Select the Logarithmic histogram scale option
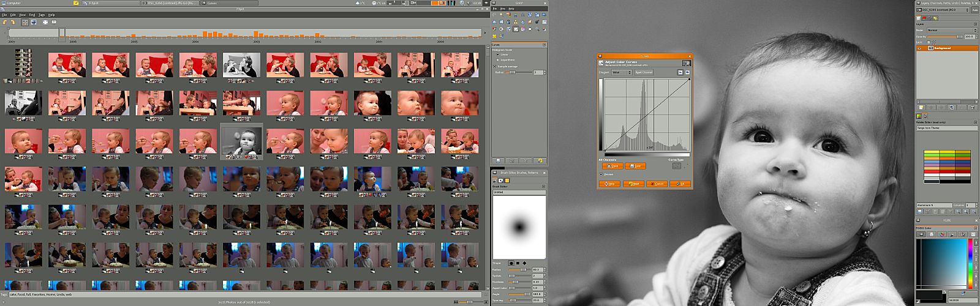Screen dimensions: 980x306 pyautogui.click(x=498, y=60)
